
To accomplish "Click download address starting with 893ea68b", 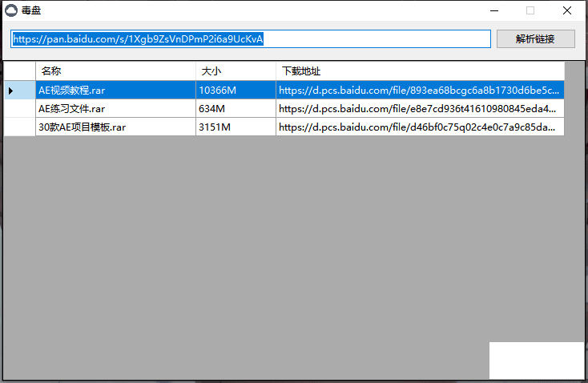I will coord(420,90).
